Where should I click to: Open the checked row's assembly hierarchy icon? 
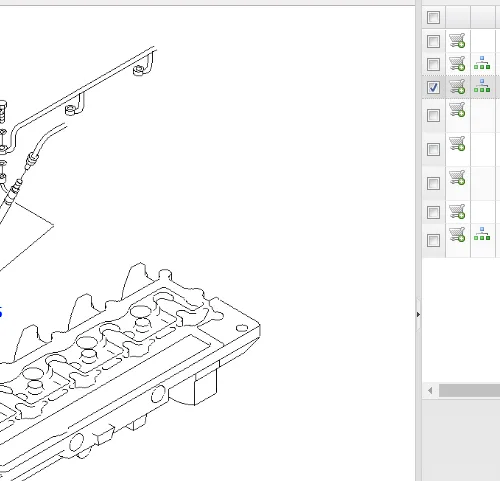[482, 86]
